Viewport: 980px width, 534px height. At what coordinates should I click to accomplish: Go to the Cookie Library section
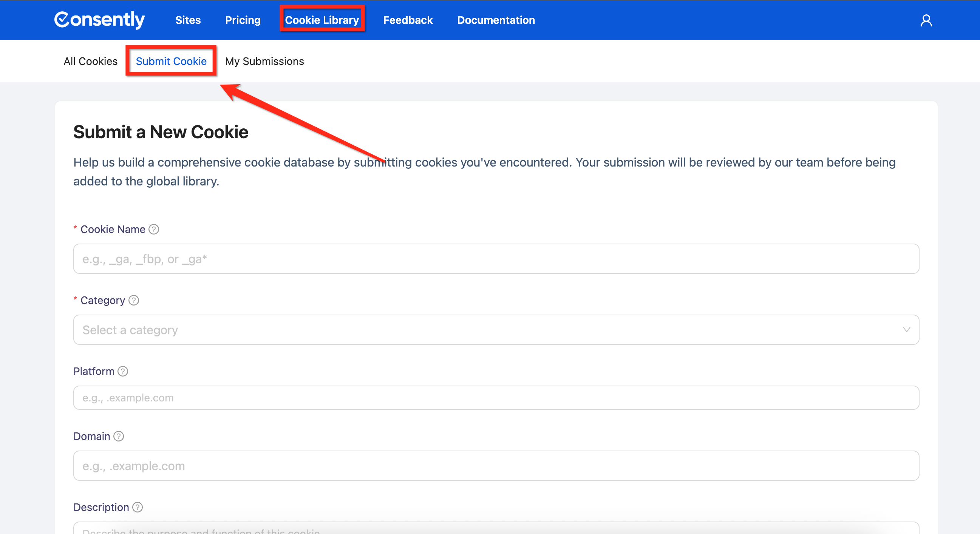pyautogui.click(x=322, y=20)
